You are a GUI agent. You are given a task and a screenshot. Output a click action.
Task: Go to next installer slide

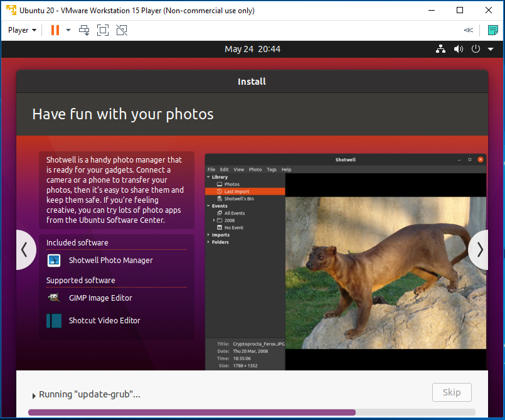point(479,250)
